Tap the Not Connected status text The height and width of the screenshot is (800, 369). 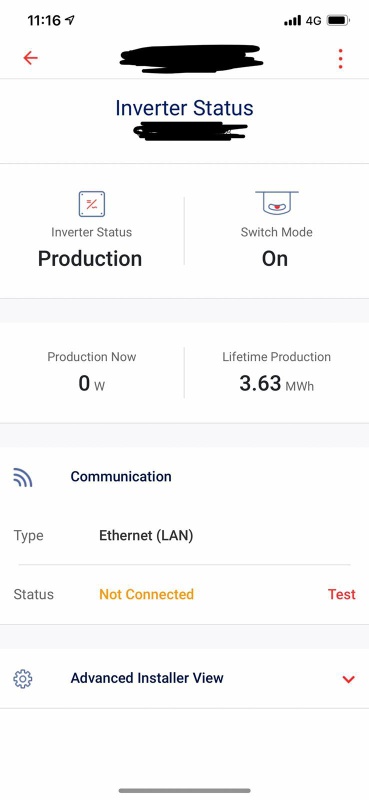pyautogui.click(x=146, y=594)
